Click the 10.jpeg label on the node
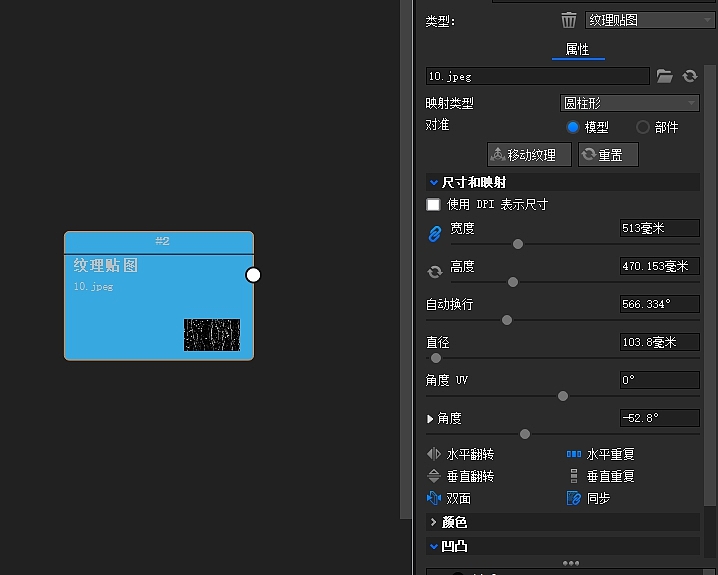 point(93,287)
